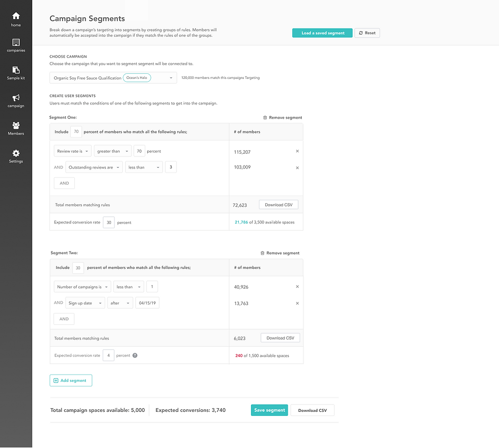Viewport: 499px width, 448px height.
Task: Open the Outstanding reviews are dropdown
Action: [94, 167]
